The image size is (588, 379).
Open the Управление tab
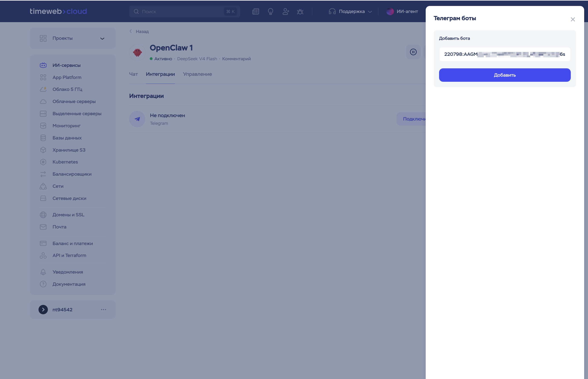click(197, 74)
